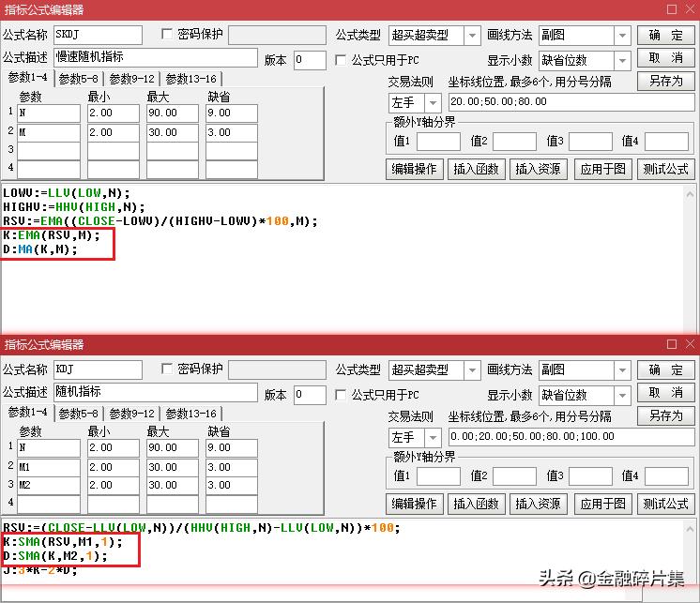The width and height of the screenshot is (700, 603).
Task: Click 值4 field in KDJ editor
Action: click(666, 476)
